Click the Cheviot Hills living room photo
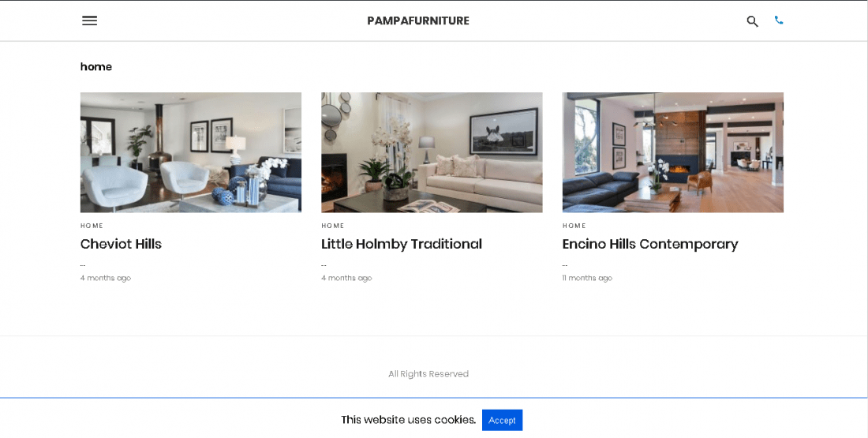Viewport: 868px width, 438px height. (x=191, y=152)
